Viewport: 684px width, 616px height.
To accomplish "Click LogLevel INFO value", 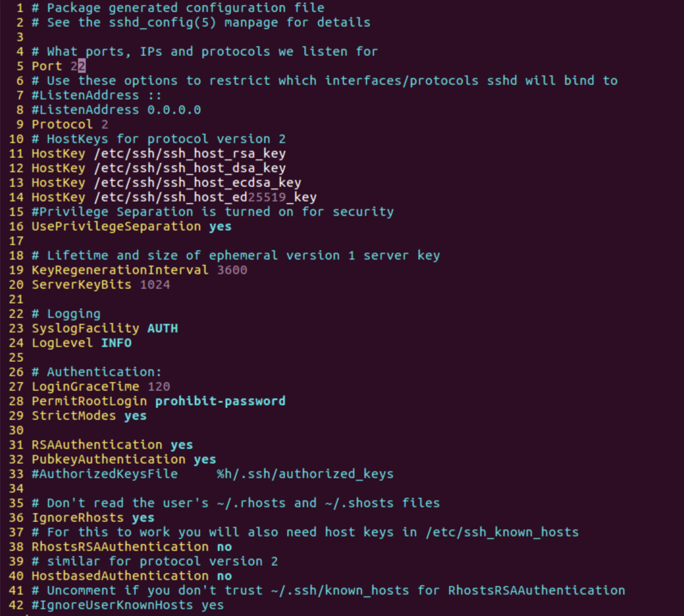I will pyautogui.click(x=117, y=343).
